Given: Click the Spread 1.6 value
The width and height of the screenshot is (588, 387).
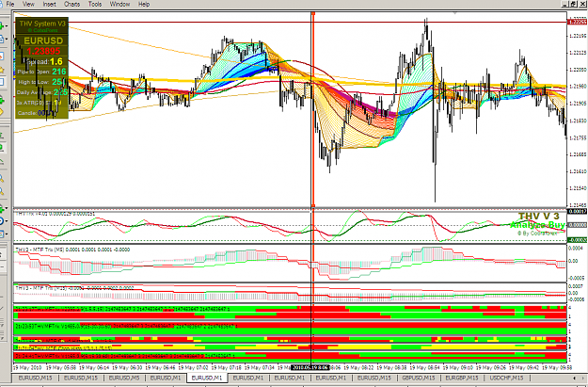Looking at the screenshot, I should 56,61.
